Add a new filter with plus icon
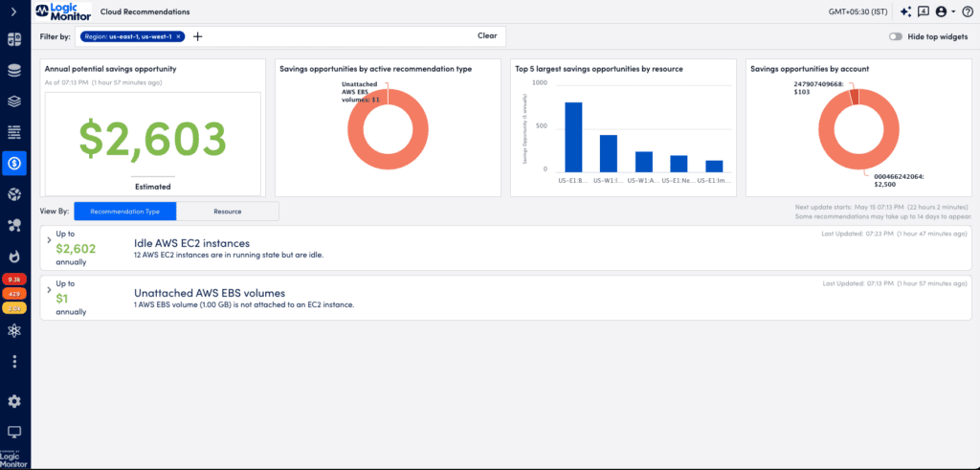Screen dimensions: 980x470 coord(197,36)
